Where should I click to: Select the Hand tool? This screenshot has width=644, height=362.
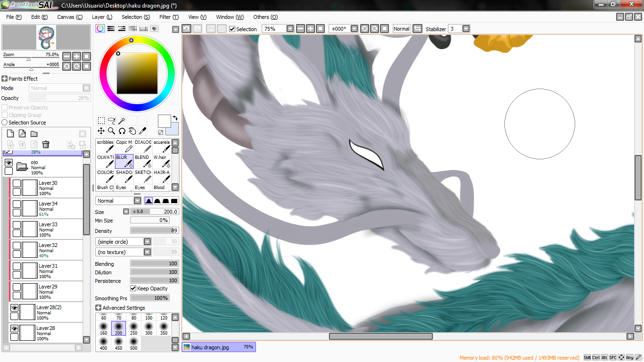point(132,131)
